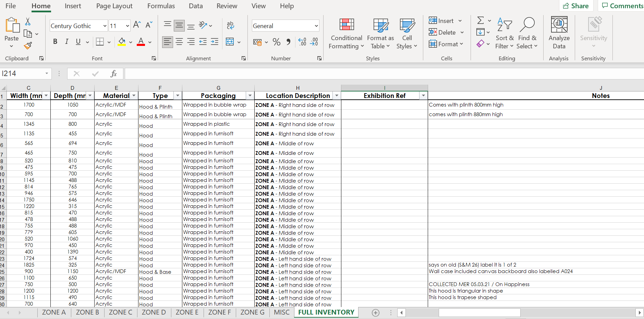Viewport: 644px width, 319px height.
Task: Toggle Italic formatting
Action: [x=66, y=42]
